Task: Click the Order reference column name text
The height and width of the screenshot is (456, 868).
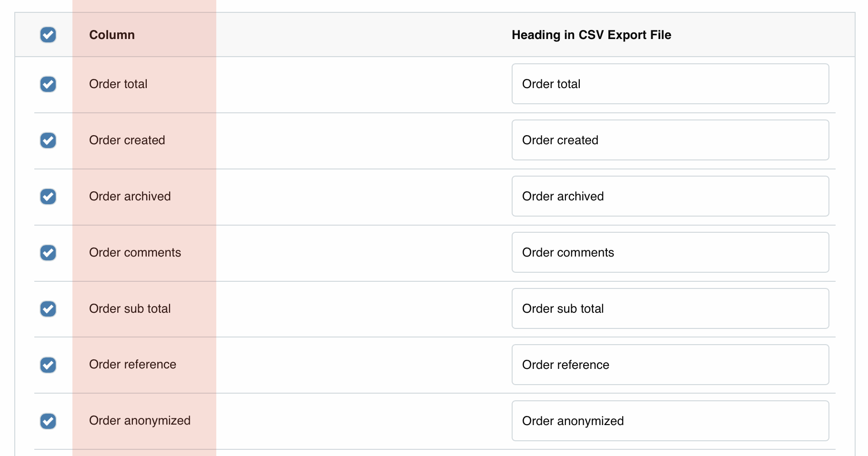Action: (x=132, y=365)
